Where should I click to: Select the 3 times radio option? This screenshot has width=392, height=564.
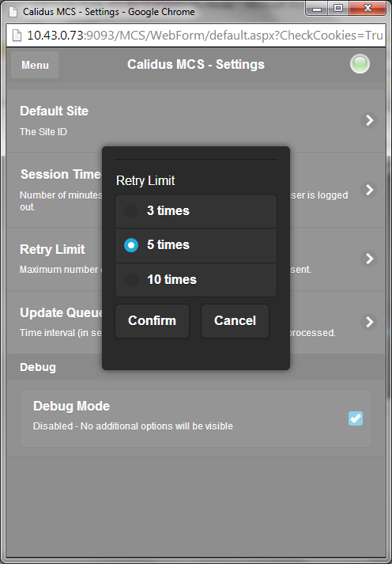(196, 211)
